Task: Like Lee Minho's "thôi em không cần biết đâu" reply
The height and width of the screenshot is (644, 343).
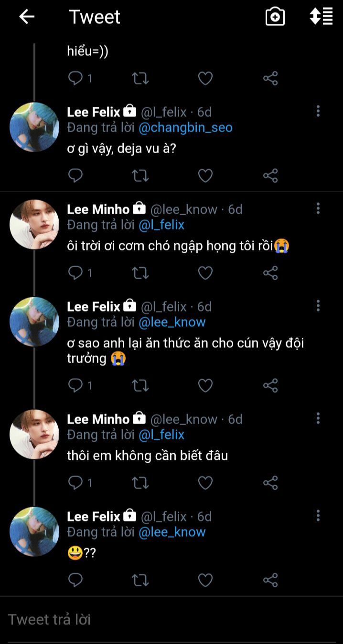Action: click(205, 483)
